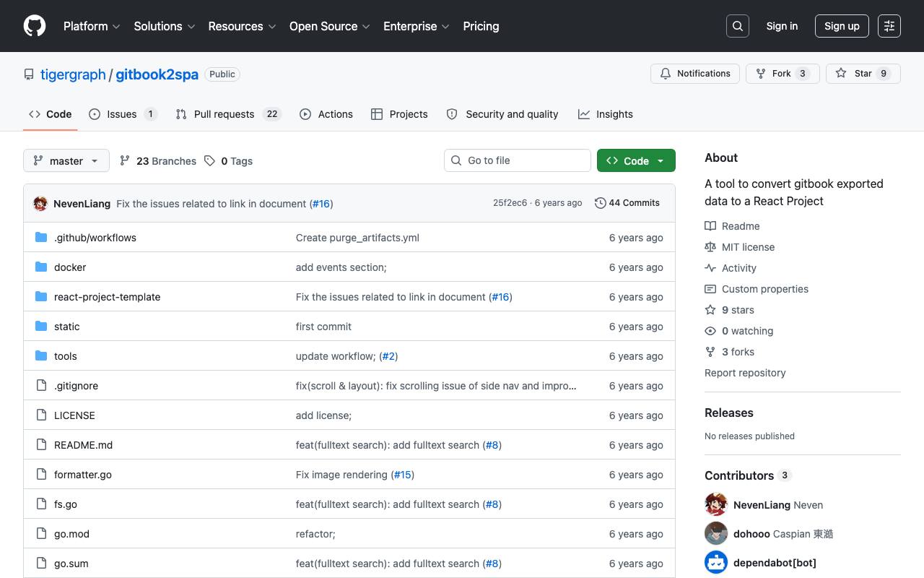
Task: Open the Report repository link
Action: coord(745,373)
